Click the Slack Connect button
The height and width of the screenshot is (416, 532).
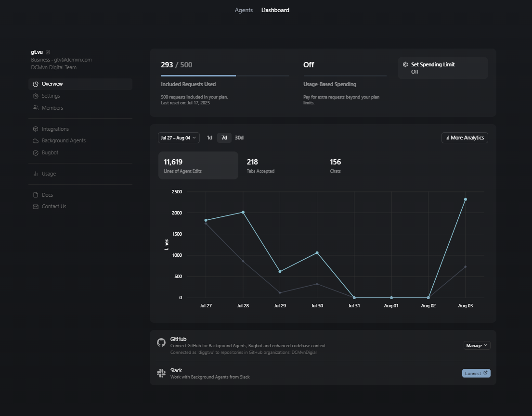(476, 373)
